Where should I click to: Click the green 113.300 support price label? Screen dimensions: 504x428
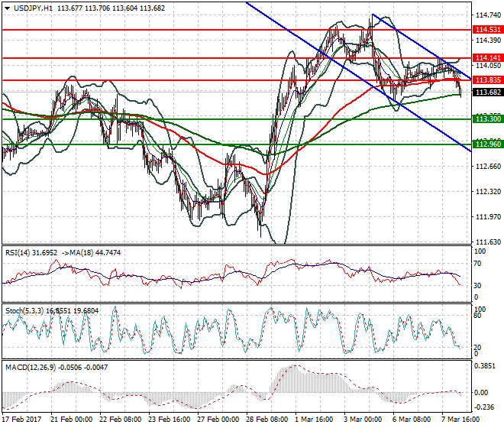[x=488, y=119]
